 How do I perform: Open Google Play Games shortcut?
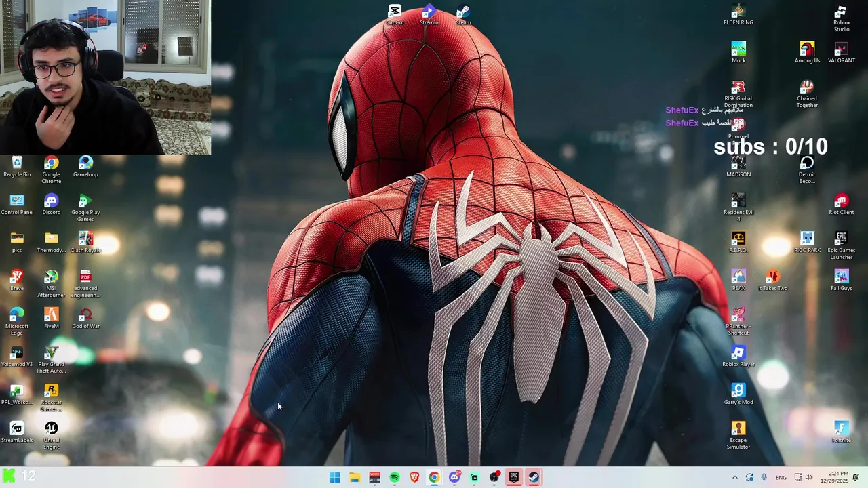point(85,208)
